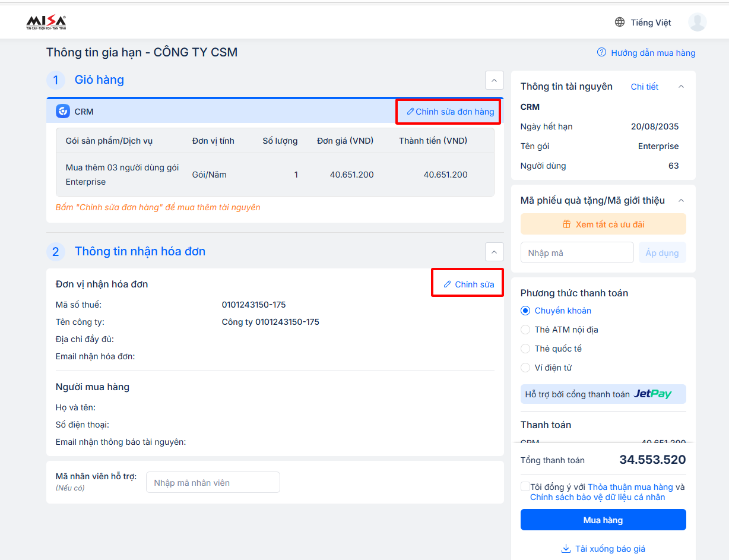Select Chuyển khoản payment method
Viewport: 729px width, 560px height.
pyautogui.click(x=525, y=311)
